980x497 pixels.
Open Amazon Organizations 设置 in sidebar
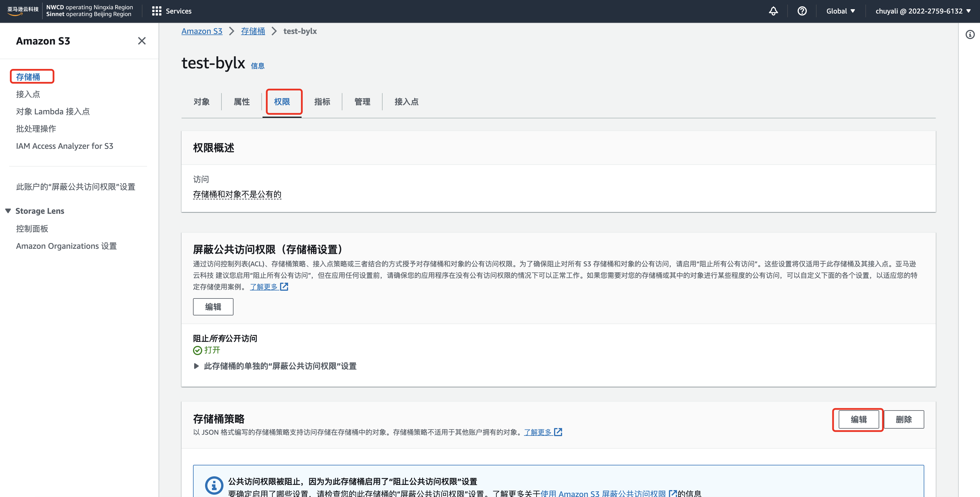pyautogui.click(x=67, y=246)
